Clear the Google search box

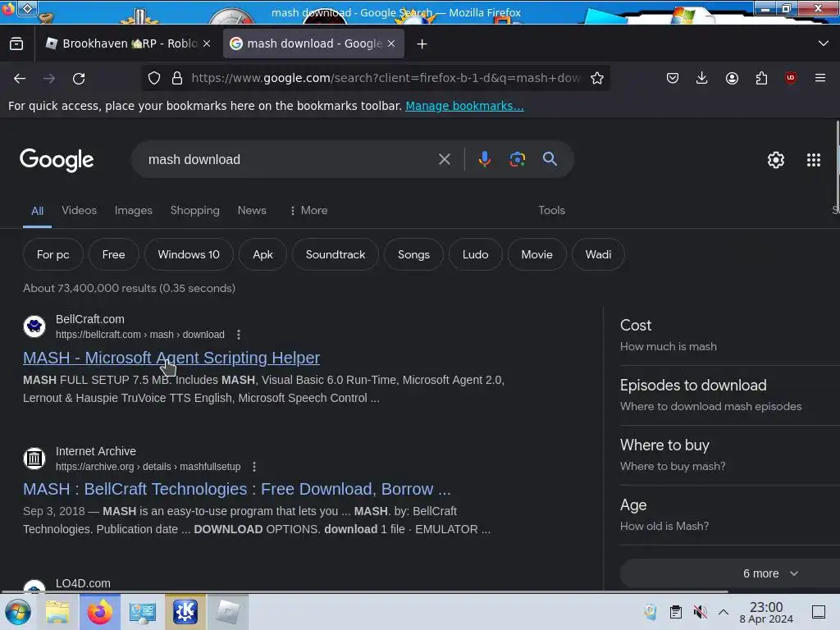(444, 159)
